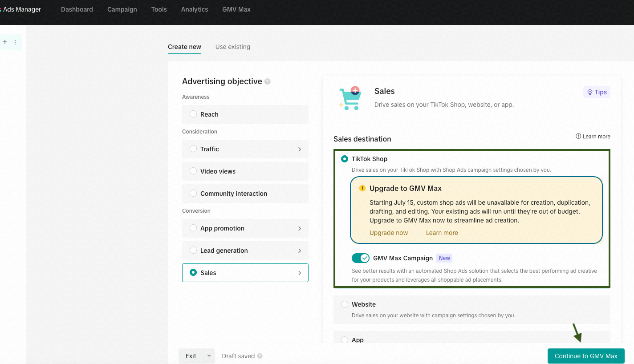
Task: Select the Video views radio button
Action: click(193, 171)
